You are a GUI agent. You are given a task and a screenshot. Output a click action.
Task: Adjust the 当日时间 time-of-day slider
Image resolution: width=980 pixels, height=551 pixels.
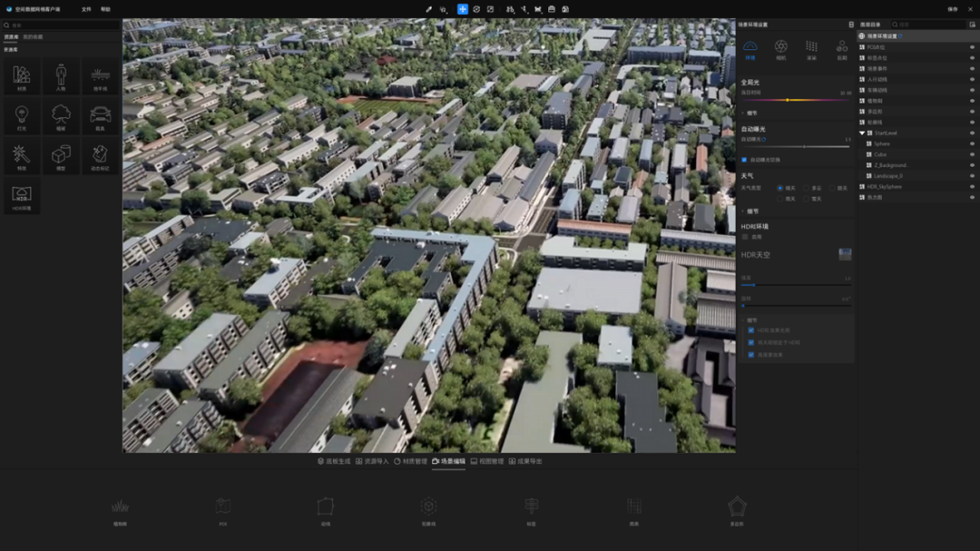788,100
